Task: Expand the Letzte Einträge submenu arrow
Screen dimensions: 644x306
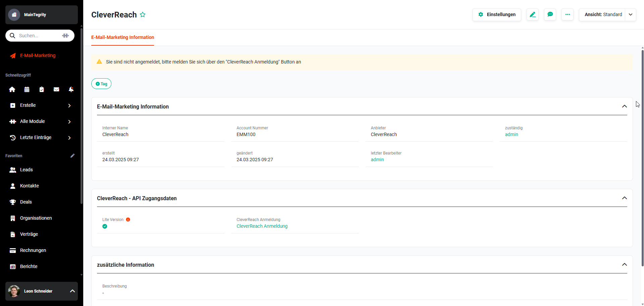Action: (69, 138)
